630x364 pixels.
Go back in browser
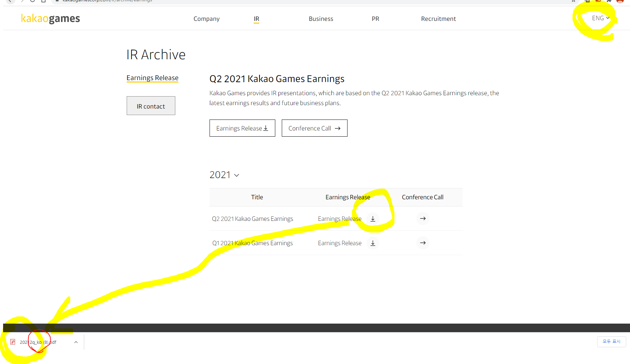tap(10, 1)
